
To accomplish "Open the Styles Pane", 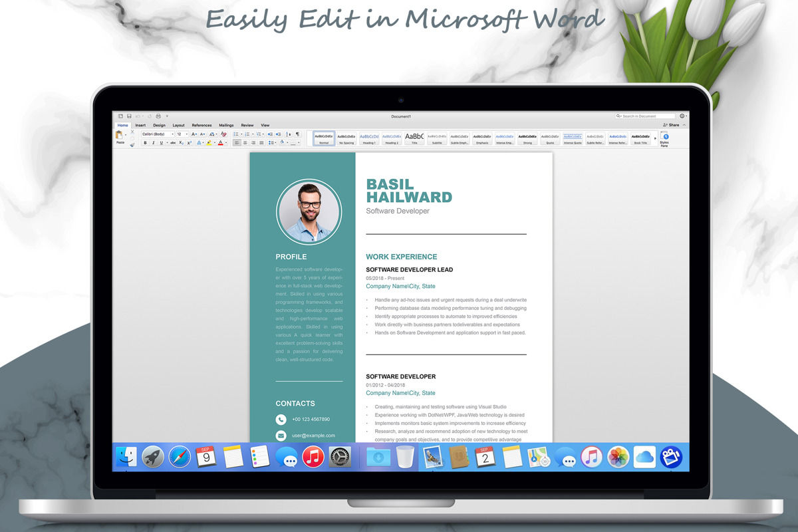I will [x=664, y=138].
